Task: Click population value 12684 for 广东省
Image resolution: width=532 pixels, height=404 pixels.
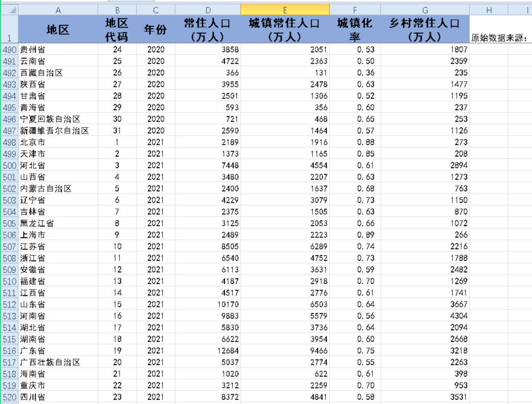Action: click(x=208, y=351)
